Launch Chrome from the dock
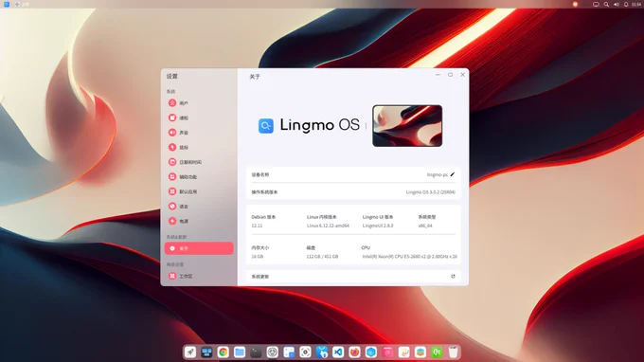Screen dimensions: 644x362 pyautogui.click(x=223, y=353)
